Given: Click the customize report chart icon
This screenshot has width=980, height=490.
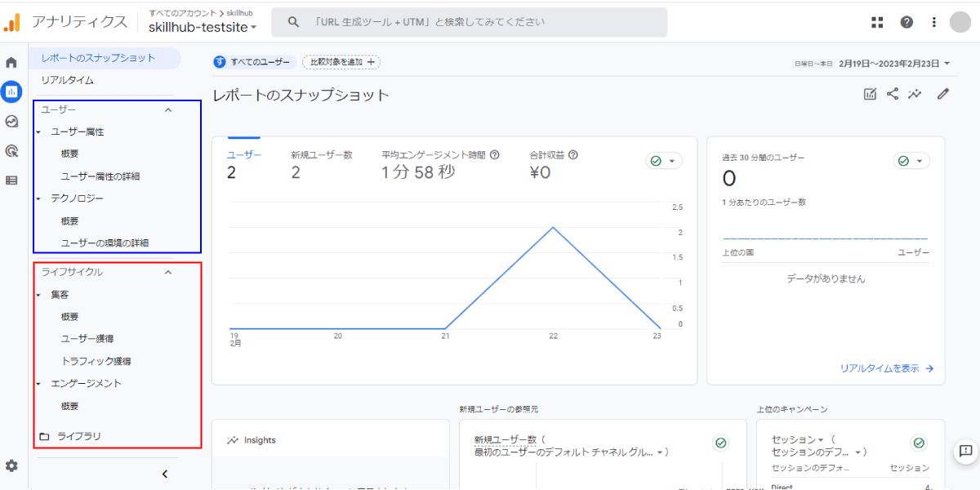Looking at the screenshot, I should pos(870,94).
